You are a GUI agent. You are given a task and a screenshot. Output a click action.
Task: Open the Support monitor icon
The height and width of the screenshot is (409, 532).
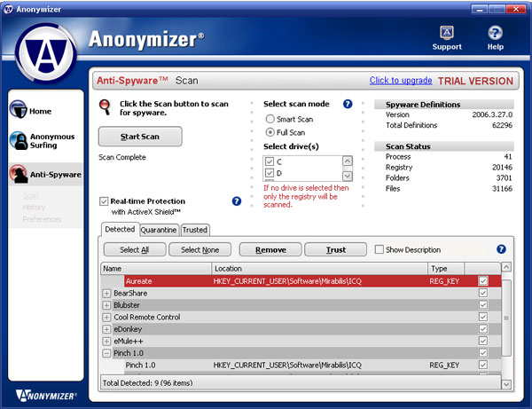click(x=447, y=33)
